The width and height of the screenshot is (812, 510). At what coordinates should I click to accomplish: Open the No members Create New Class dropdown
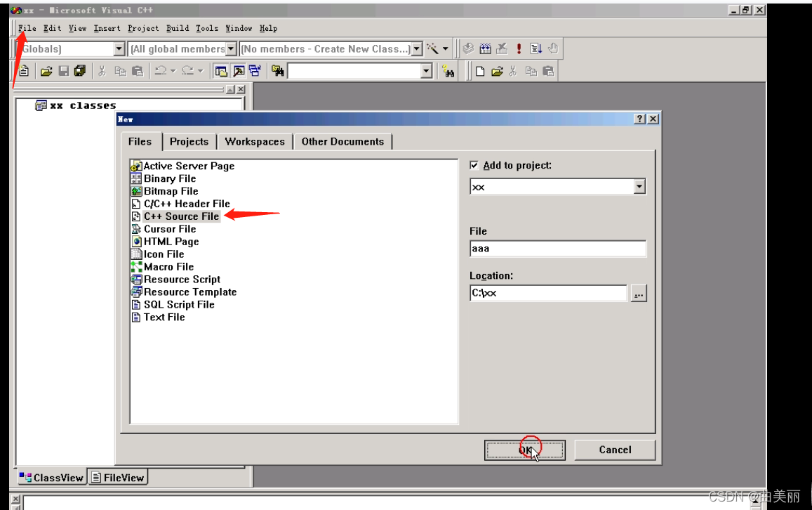(x=417, y=48)
